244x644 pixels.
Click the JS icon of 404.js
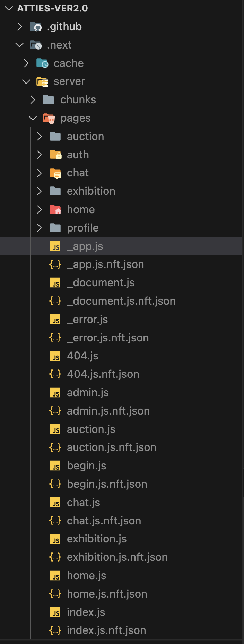click(55, 356)
